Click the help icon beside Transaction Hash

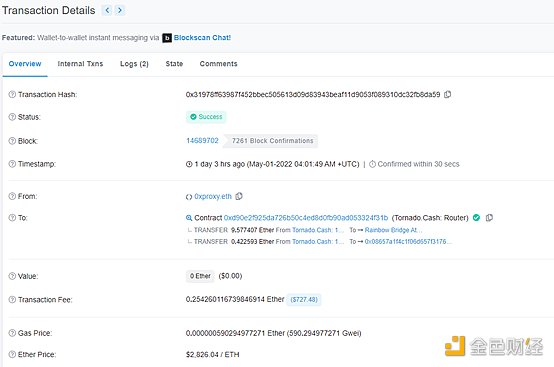tap(12, 94)
